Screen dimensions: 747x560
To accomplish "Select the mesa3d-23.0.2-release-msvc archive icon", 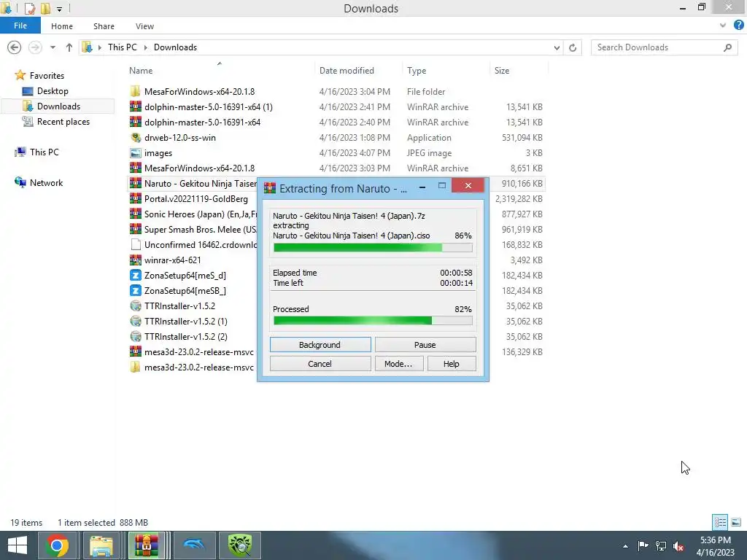I will click(x=135, y=352).
